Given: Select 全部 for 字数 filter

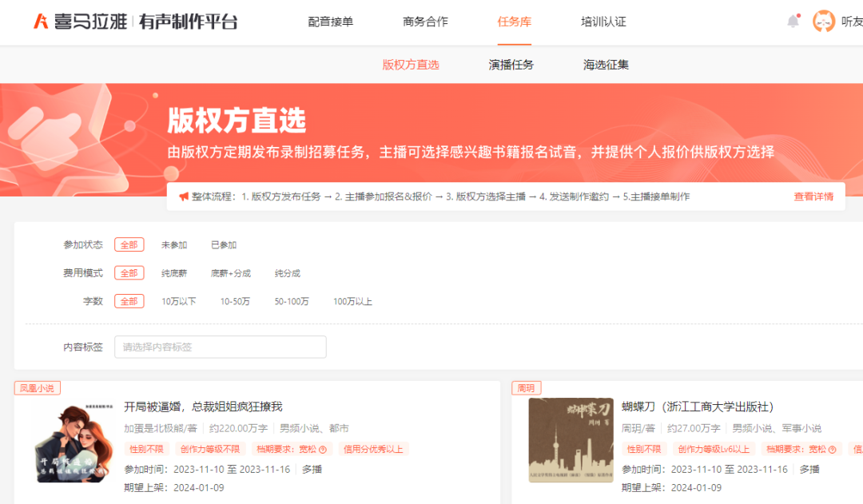Looking at the screenshot, I should 129,301.
